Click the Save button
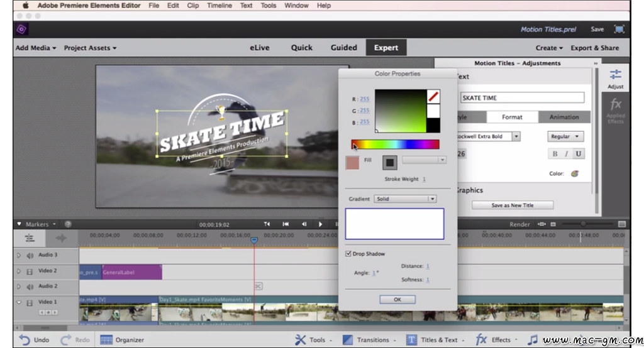The width and height of the screenshot is (644, 348). click(x=597, y=29)
